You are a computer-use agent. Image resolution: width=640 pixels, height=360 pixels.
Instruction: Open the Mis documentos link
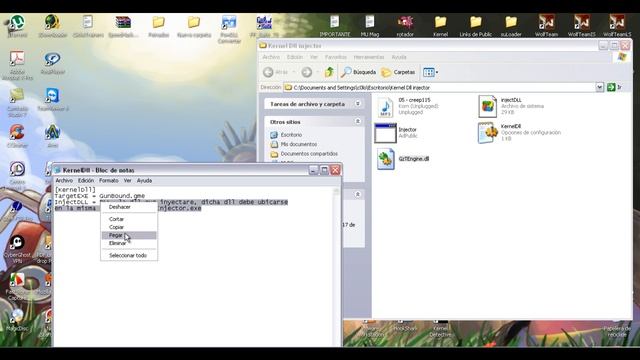299,144
